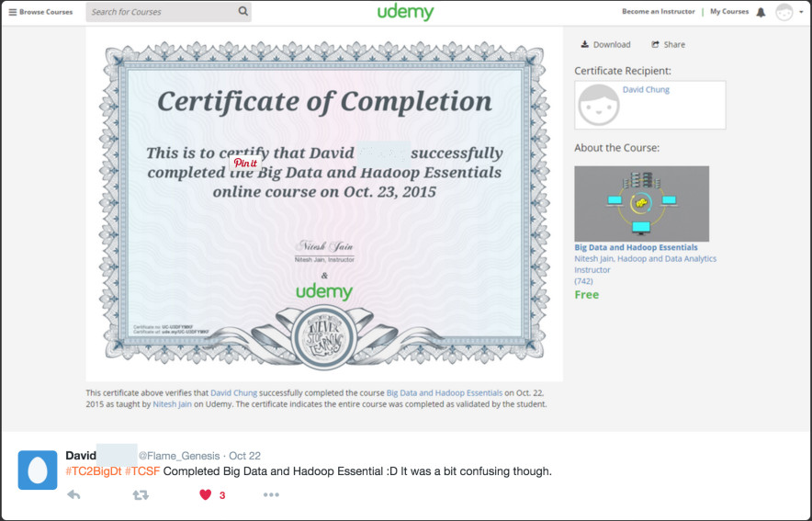Retweet the tweet
This screenshot has height=521, width=812.
141,494
